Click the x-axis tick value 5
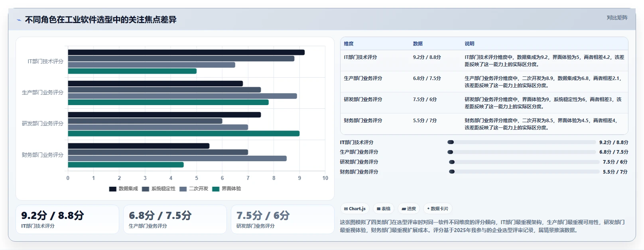 point(197,178)
